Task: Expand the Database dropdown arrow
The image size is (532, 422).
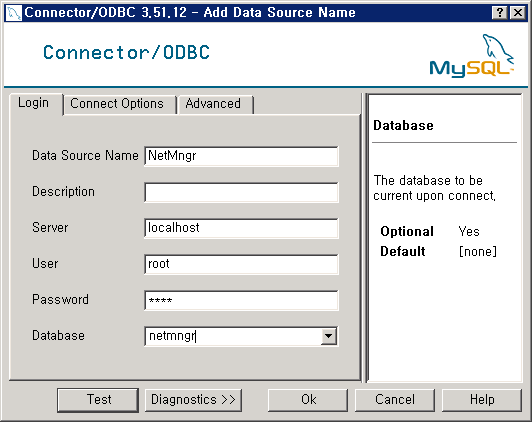Action: (328, 336)
